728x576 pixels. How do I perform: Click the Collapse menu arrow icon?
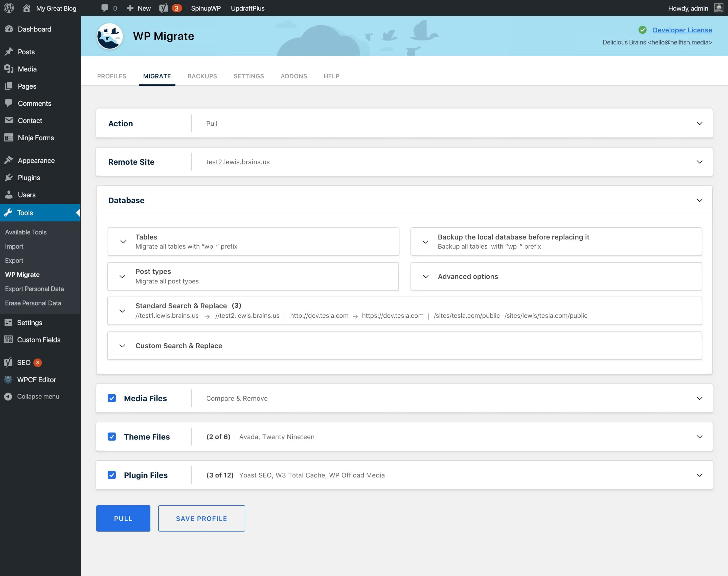(x=8, y=396)
